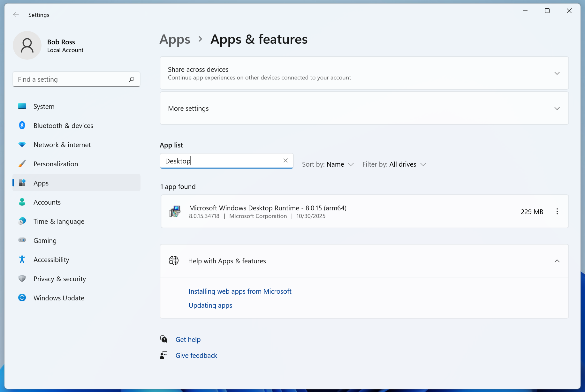Go to Privacy & security settings
Screen dimensions: 585x392
[60, 279]
